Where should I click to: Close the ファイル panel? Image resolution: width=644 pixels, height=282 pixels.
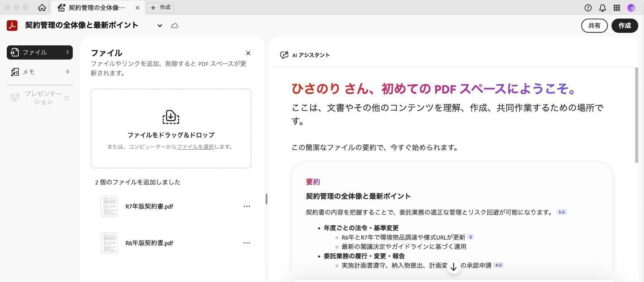pyautogui.click(x=248, y=53)
